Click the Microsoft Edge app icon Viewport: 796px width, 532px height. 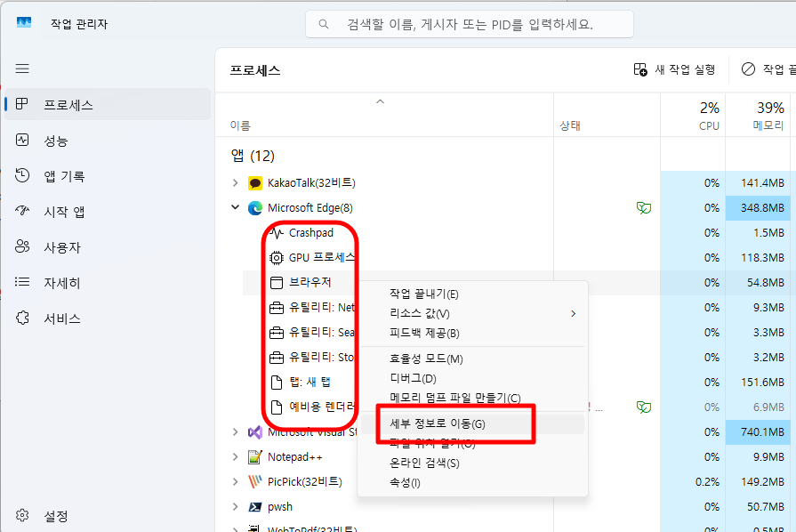[255, 207]
